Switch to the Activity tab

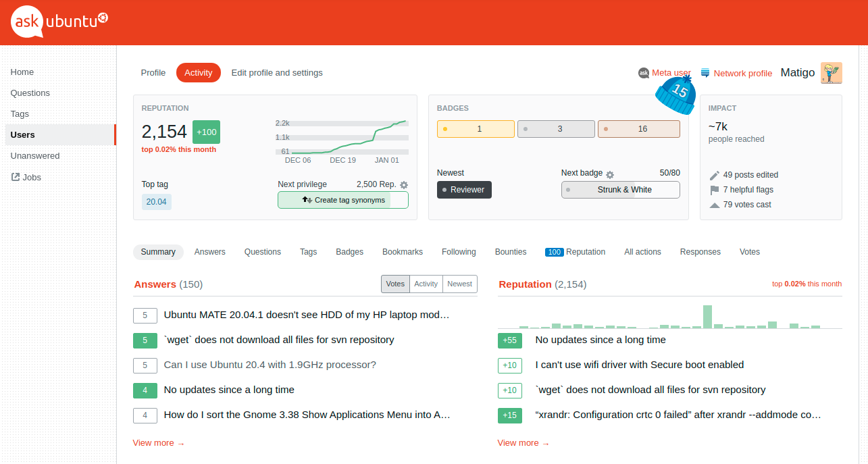click(199, 72)
